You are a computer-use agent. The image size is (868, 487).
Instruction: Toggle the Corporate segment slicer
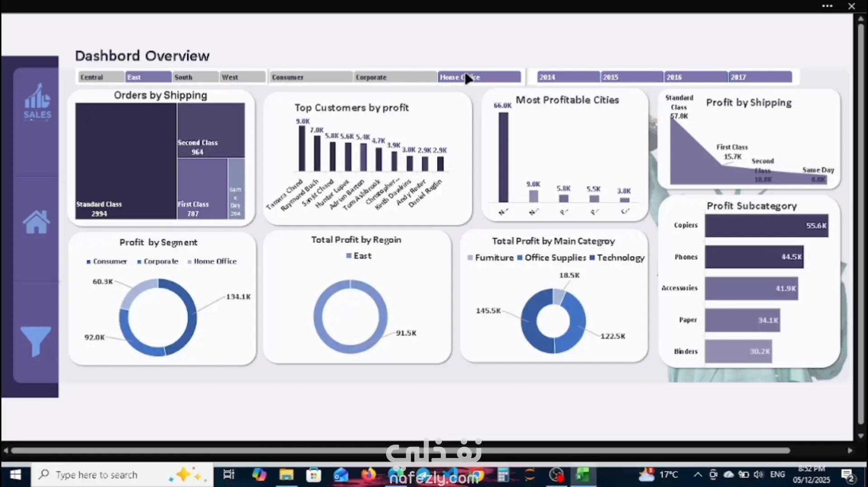pyautogui.click(x=395, y=77)
